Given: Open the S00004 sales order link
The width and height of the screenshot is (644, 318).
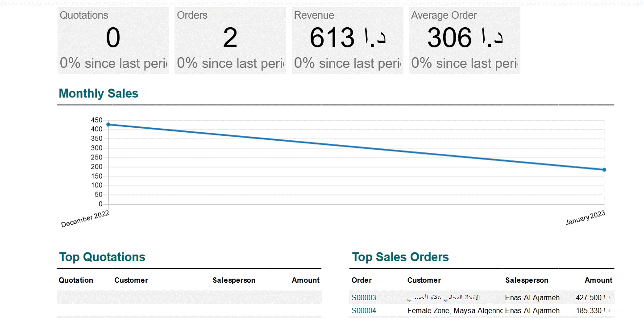Looking at the screenshot, I should (364, 310).
